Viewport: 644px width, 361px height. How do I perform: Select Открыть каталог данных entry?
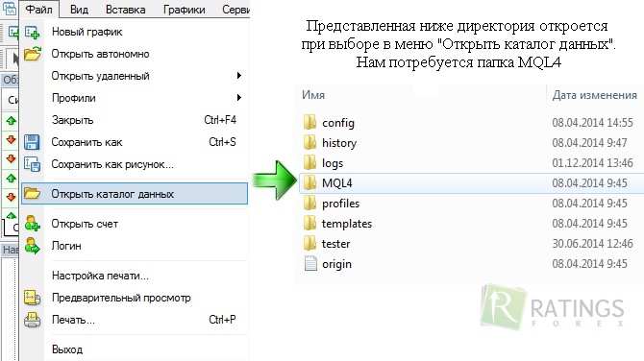coord(135,194)
